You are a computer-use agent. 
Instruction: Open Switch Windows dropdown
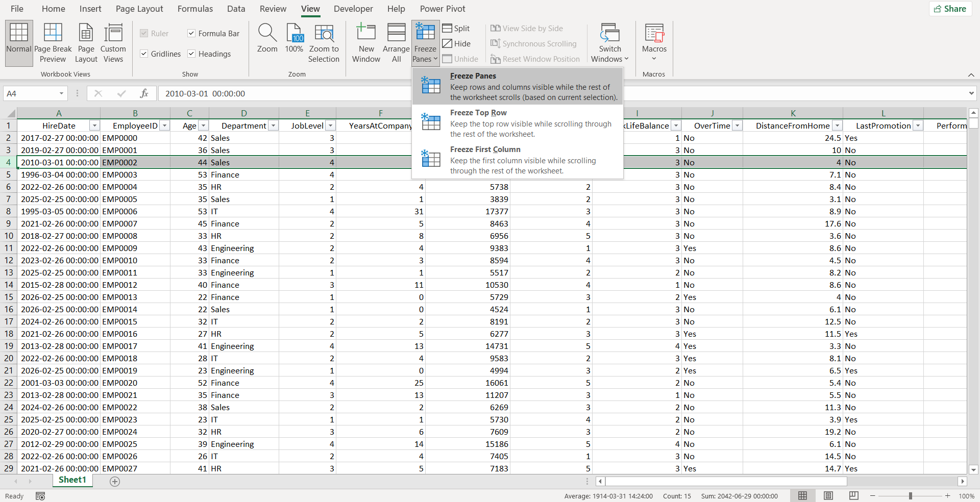609,43
